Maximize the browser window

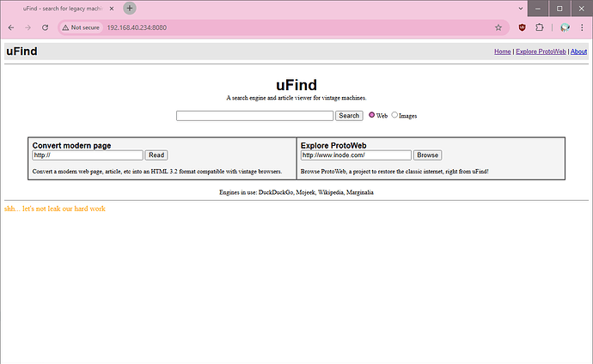pos(559,9)
